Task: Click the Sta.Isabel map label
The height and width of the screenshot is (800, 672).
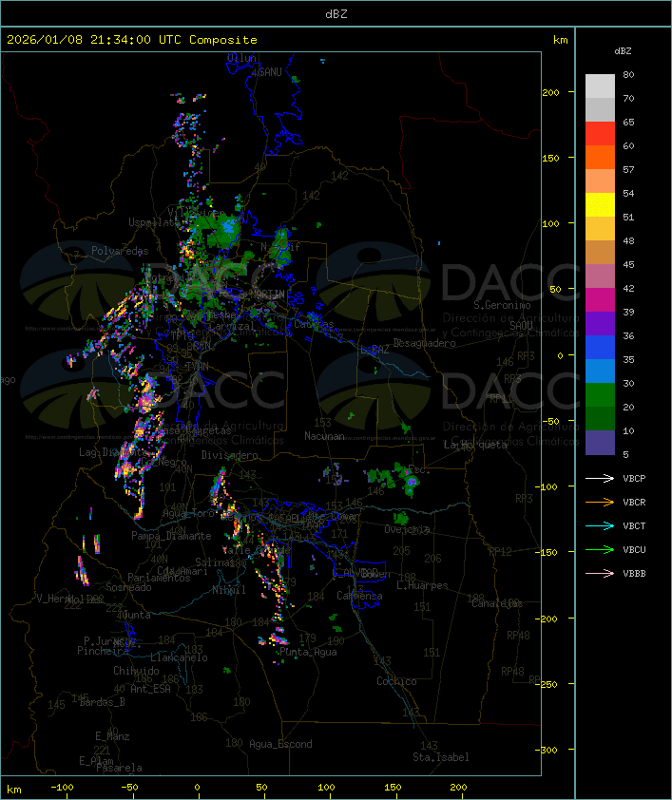Action: coord(440,757)
